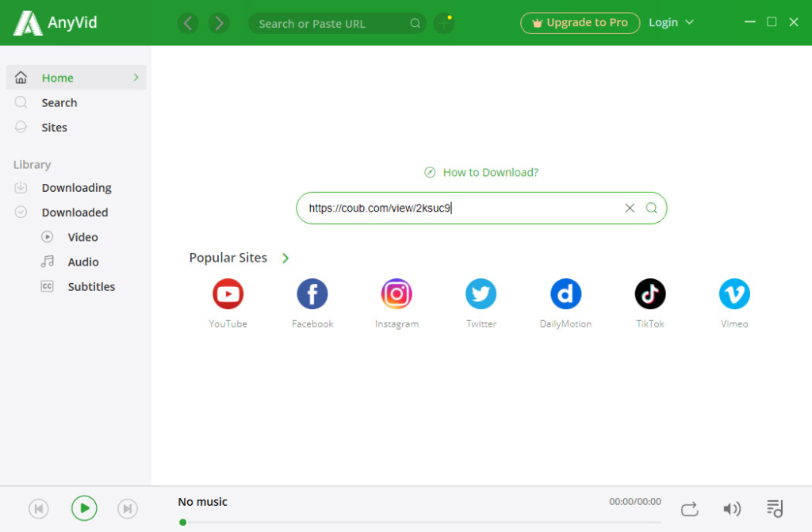Screen dimensions: 812x532
Task: Click the Library section heading
Action: 32,165
